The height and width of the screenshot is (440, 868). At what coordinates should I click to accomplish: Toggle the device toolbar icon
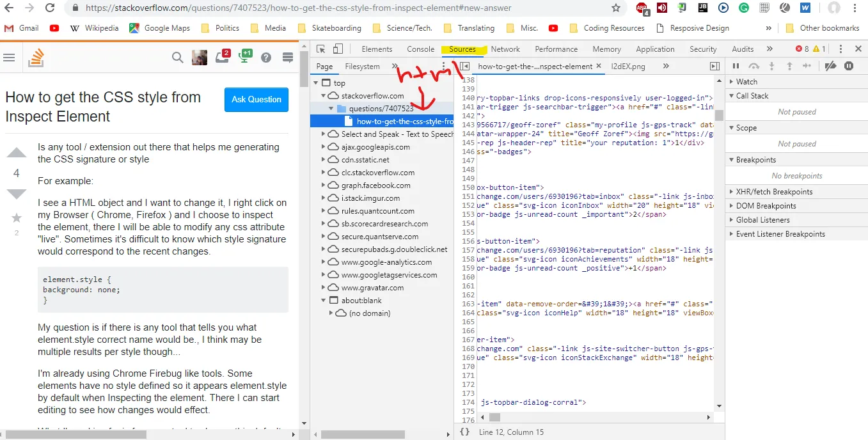[338, 49]
